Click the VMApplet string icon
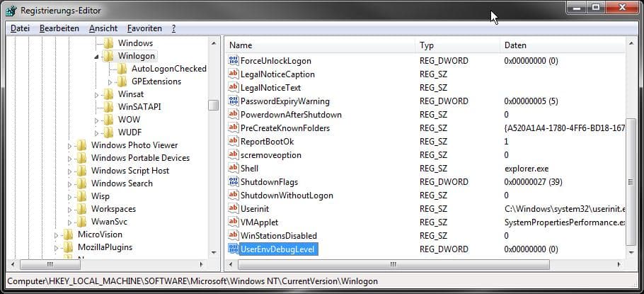 (234, 222)
